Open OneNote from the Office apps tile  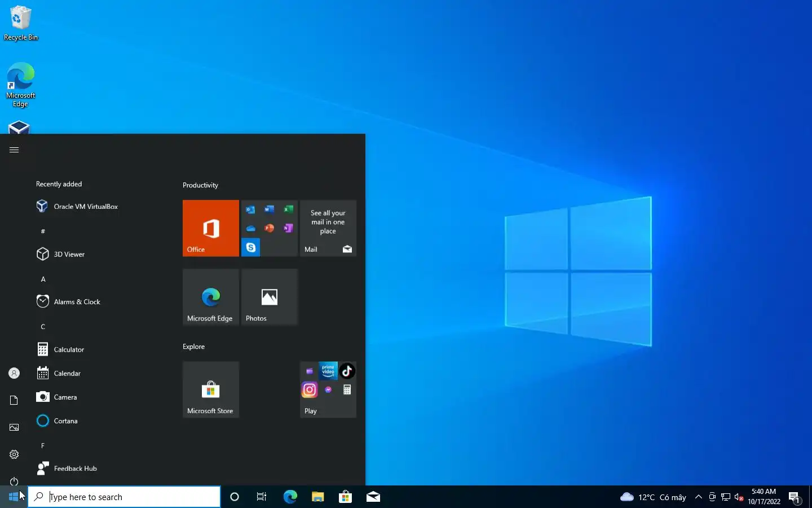pyautogui.click(x=288, y=228)
